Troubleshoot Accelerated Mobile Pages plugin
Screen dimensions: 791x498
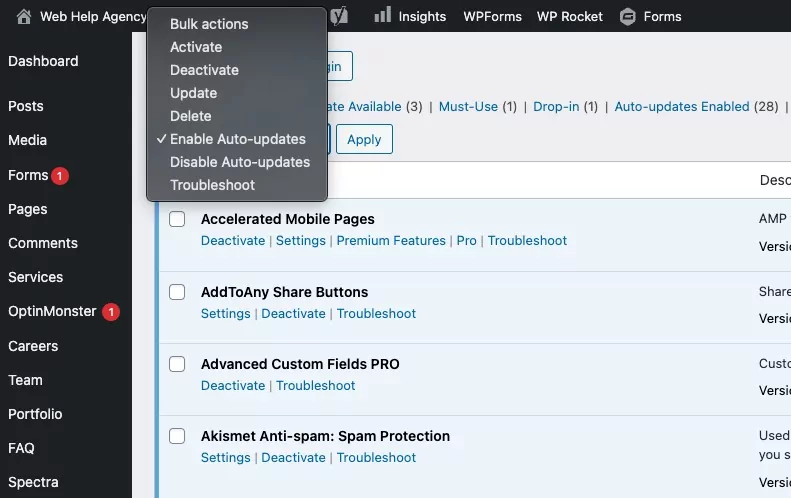[x=527, y=241]
